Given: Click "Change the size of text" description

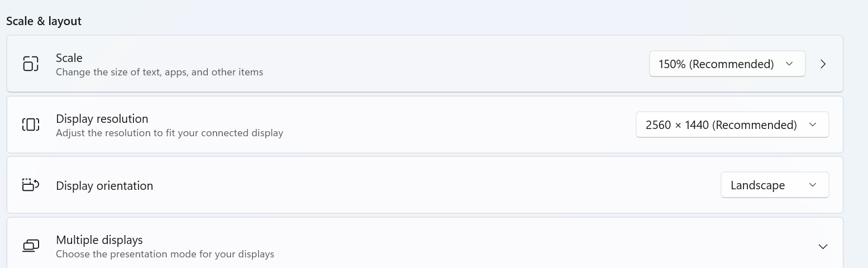Looking at the screenshot, I should click(x=159, y=72).
